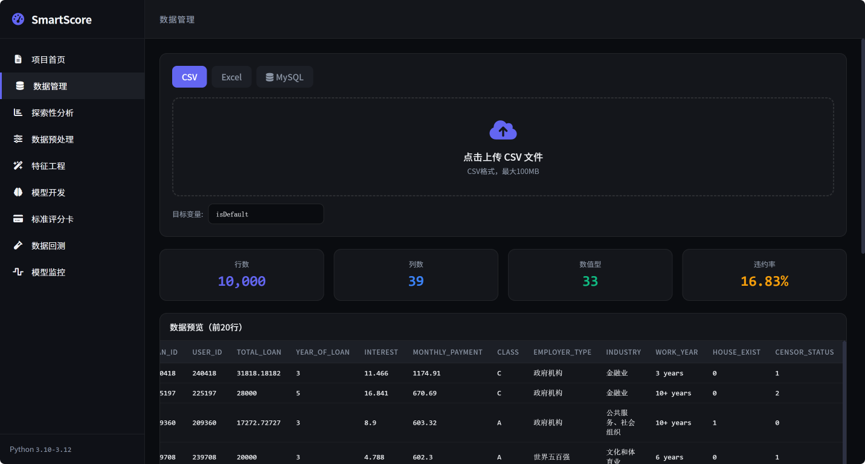865x464 pixels.
Task: Click the INTEREST column header
Action: (381, 352)
